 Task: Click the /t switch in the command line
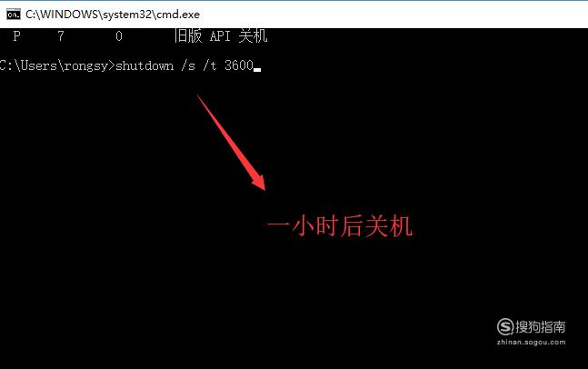(210, 65)
